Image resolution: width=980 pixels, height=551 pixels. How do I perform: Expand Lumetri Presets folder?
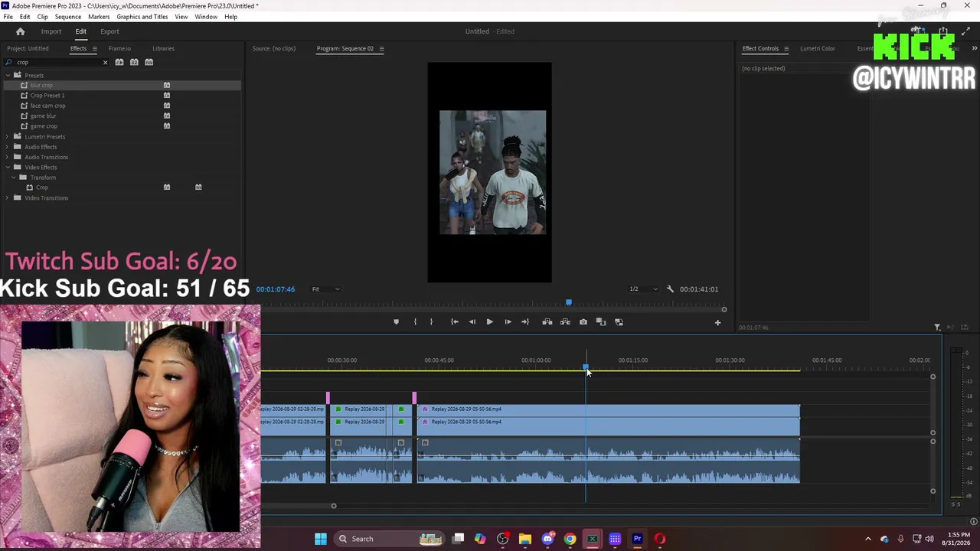[x=8, y=136]
